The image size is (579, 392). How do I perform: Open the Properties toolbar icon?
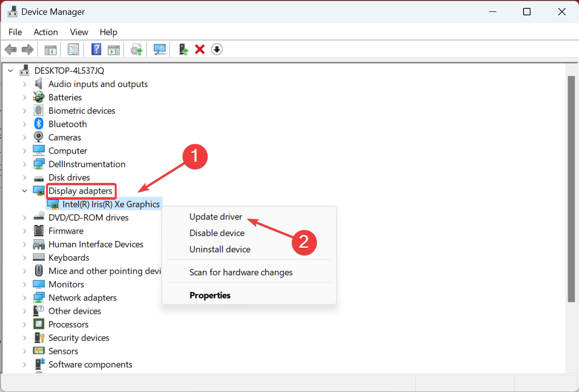pyautogui.click(x=73, y=49)
